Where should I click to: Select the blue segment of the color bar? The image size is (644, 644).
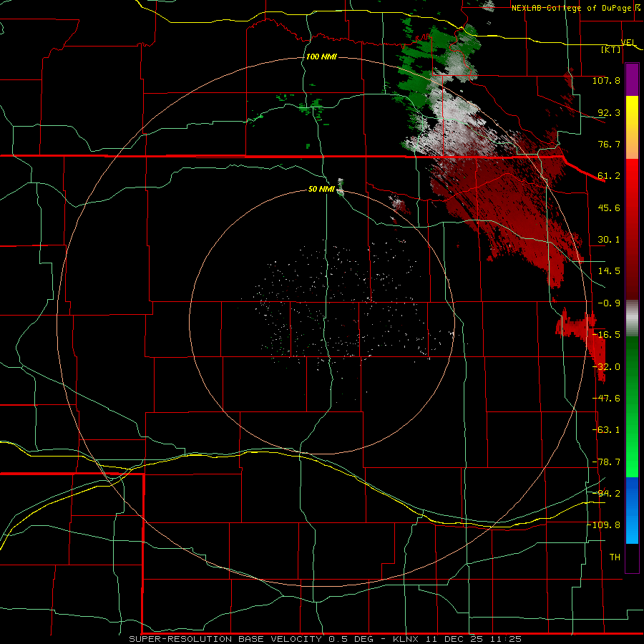(x=632, y=510)
